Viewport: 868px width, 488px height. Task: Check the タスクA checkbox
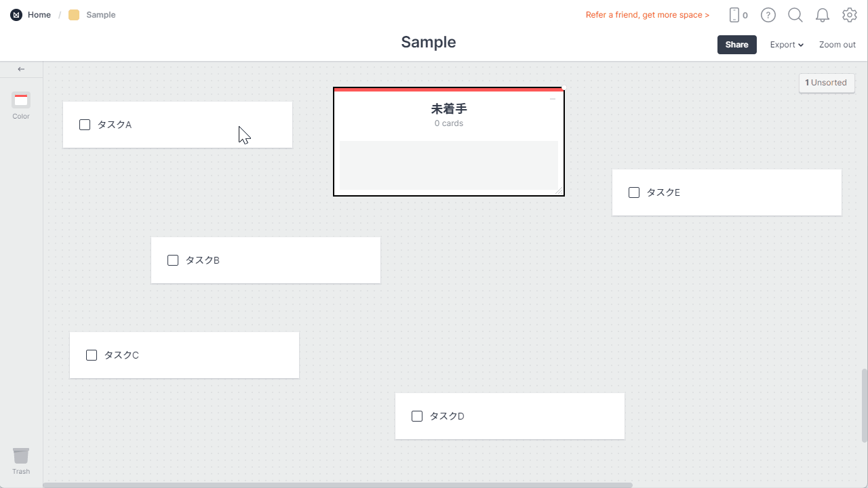tap(85, 125)
